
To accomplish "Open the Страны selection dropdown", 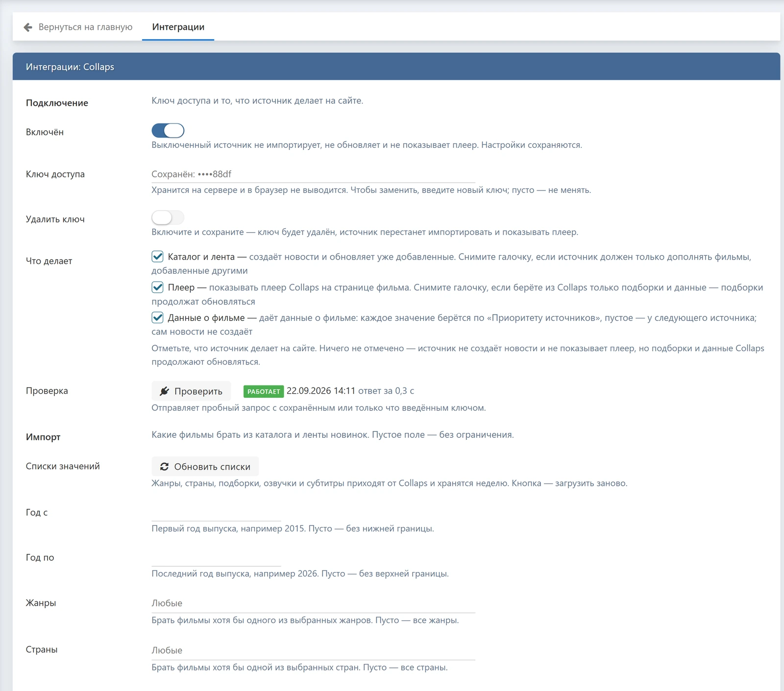I will click(x=313, y=650).
